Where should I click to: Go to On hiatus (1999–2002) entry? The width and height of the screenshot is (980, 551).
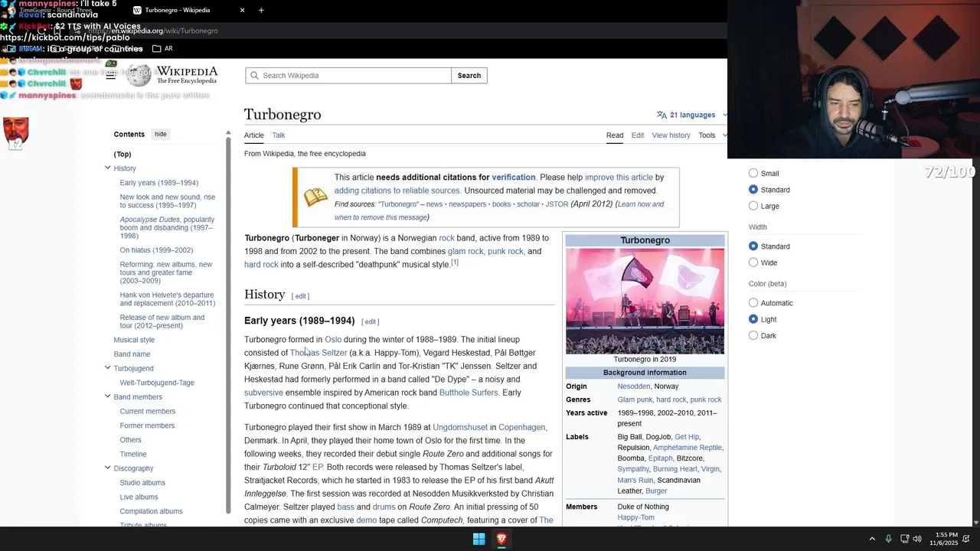click(156, 250)
